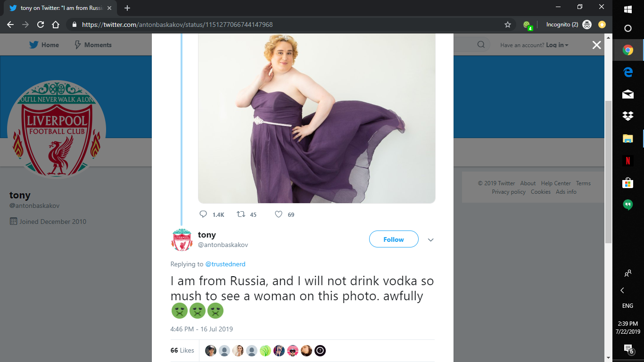Like the tweet with the heart icon
This screenshot has width=644, height=362.
pyautogui.click(x=279, y=214)
